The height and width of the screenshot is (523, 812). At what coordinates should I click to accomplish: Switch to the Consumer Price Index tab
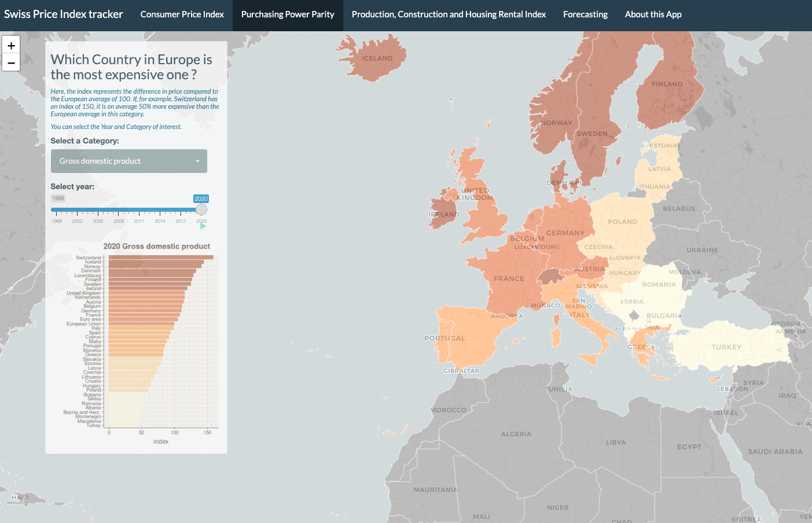click(x=182, y=14)
